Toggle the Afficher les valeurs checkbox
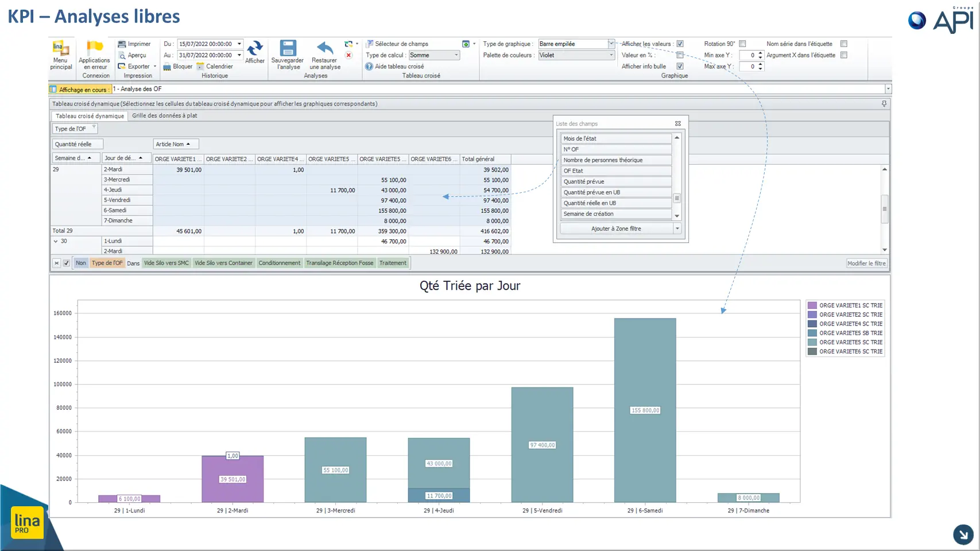 [680, 44]
